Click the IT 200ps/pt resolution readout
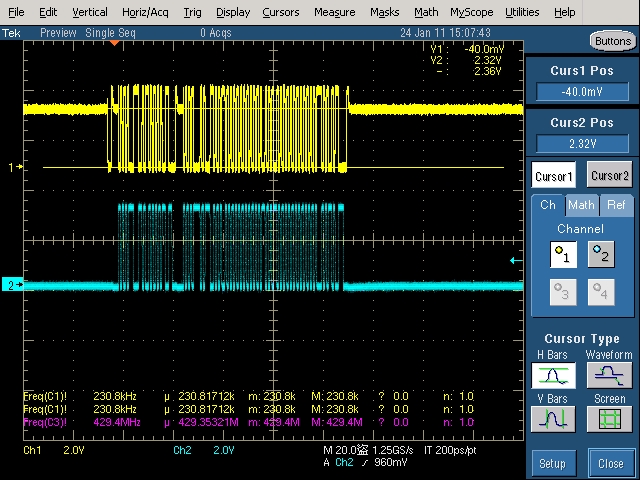Image resolution: width=640 pixels, height=480 pixels. [x=450, y=450]
